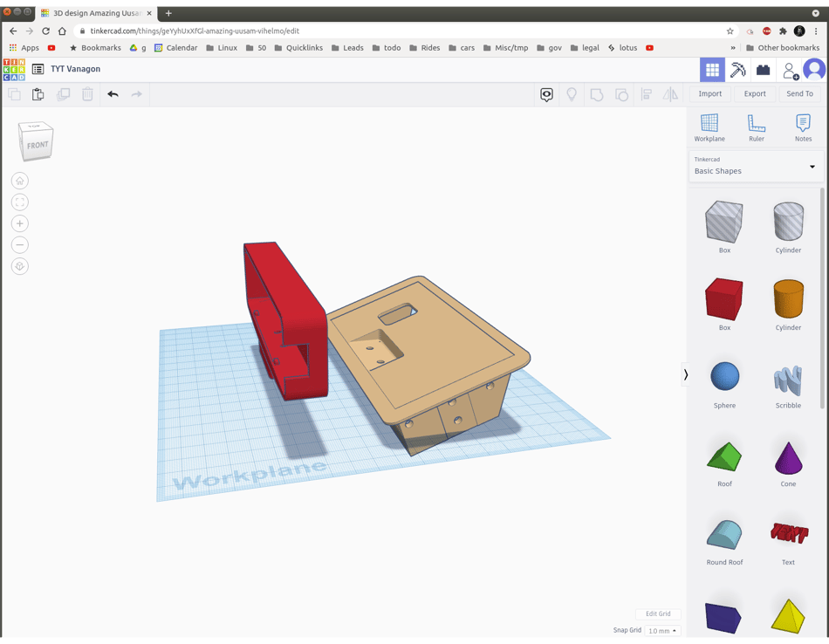Click the Import button
The width and height of the screenshot is (829, 644).
[x=709, y=93]
